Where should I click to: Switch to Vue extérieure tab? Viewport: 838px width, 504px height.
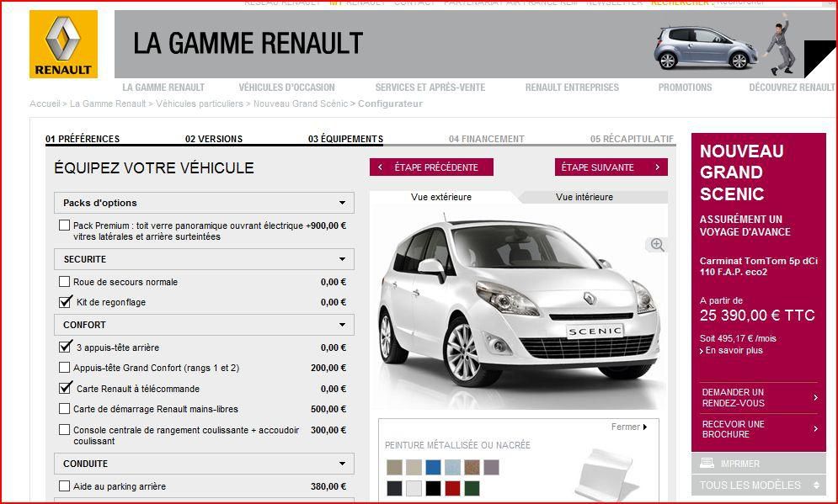click(441, 197)
